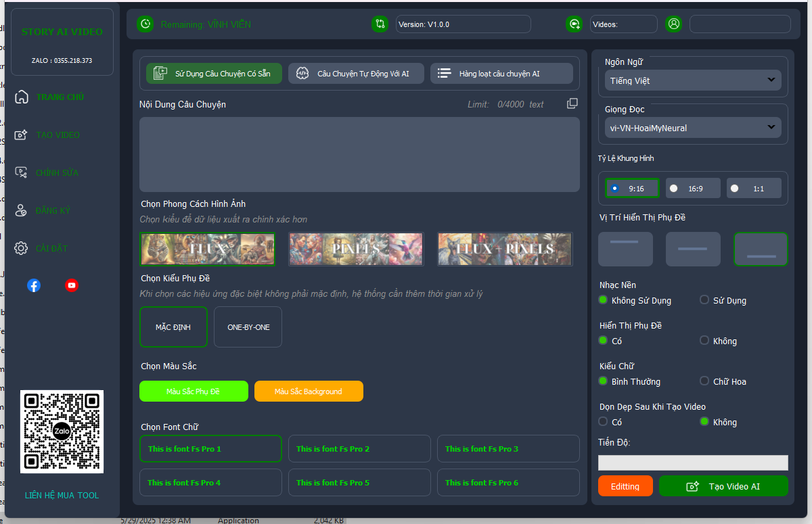
Task: Click the home icon beside TRANG CHỦ
Action: point(22,97)
